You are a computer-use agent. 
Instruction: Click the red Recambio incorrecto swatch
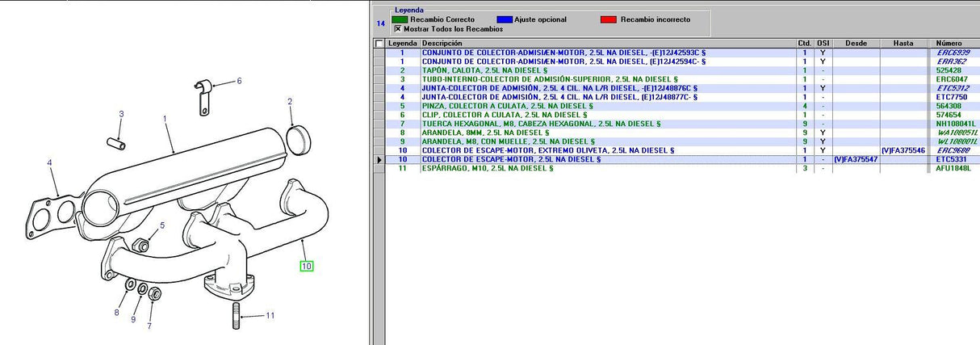coord(609,19)
